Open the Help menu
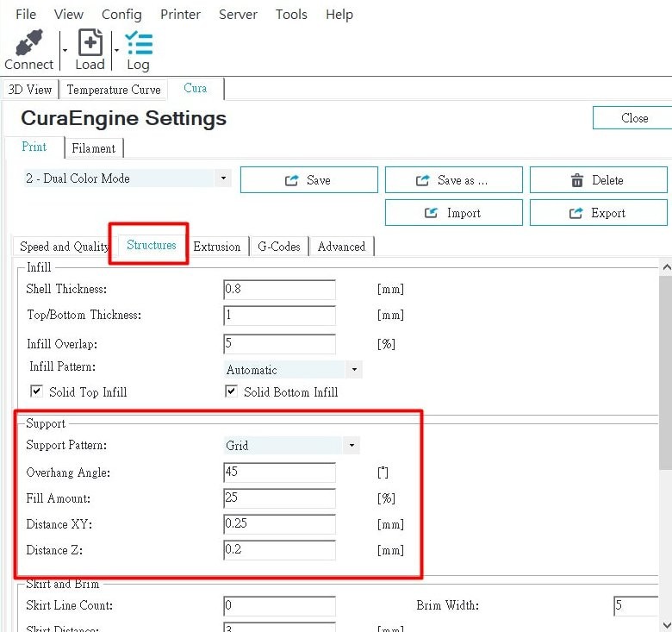Viewport: 672px width, 632px height. click(x=339, y=14)
